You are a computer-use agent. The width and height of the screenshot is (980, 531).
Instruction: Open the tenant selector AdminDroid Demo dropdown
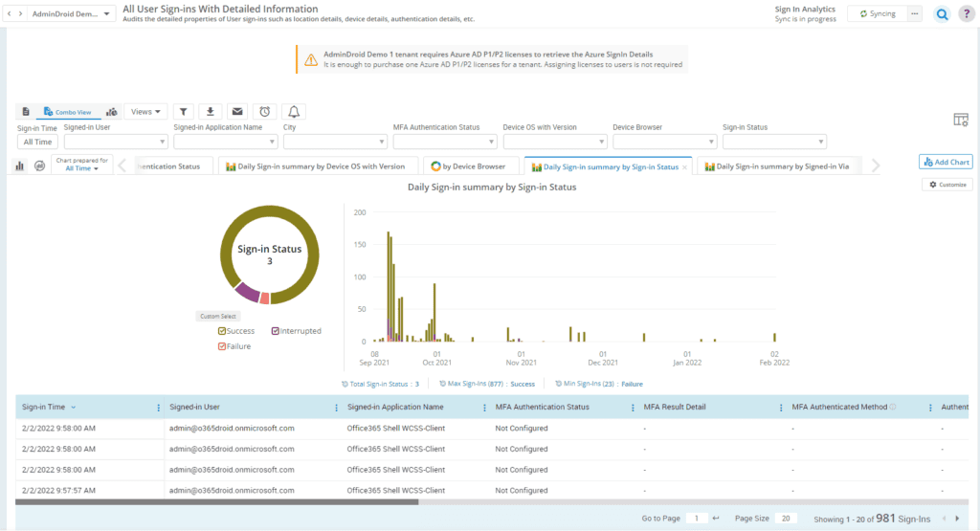click(71, 13)
